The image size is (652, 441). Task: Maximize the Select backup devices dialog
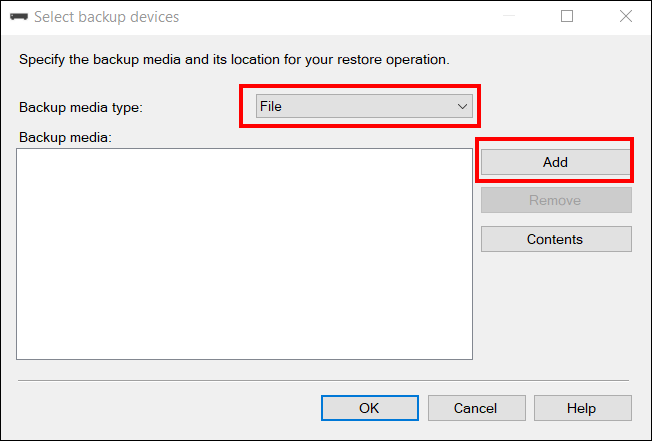(567, 17)
